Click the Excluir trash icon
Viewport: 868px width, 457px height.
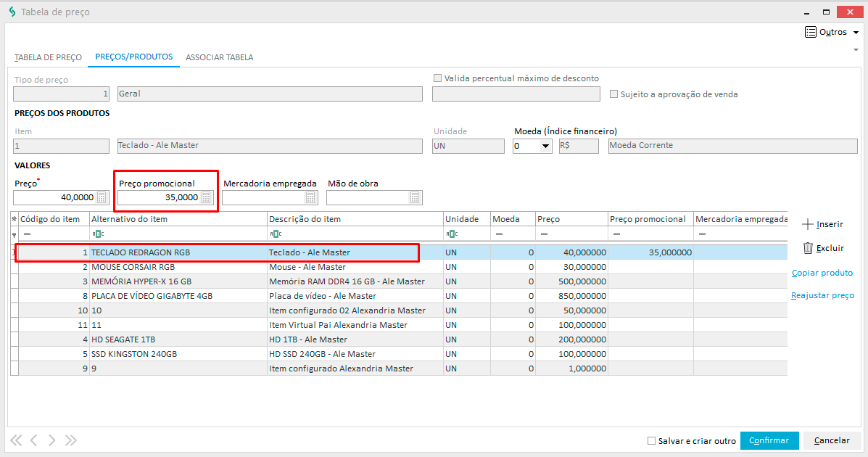[x=808, y=248]
